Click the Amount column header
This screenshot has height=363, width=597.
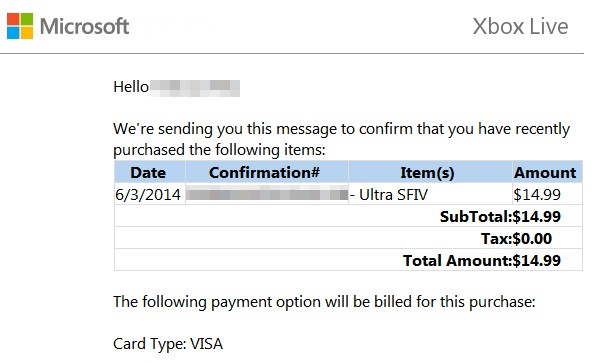point(545,173)
